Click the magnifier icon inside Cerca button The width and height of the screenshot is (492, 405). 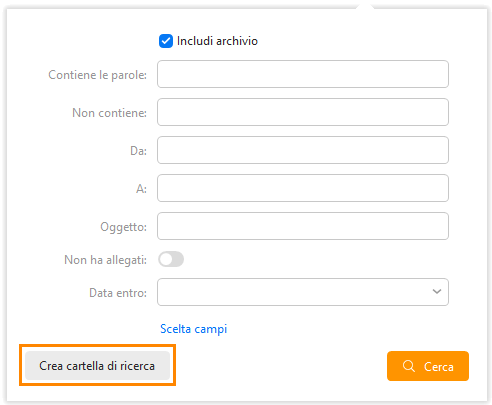click(x=409, y=366)
